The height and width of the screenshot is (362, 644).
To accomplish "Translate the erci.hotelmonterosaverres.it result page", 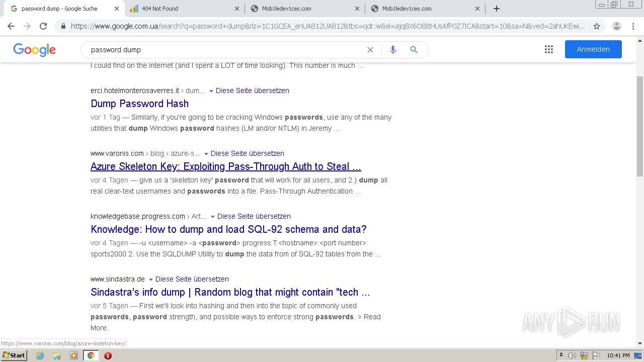I will pos(253,90).
